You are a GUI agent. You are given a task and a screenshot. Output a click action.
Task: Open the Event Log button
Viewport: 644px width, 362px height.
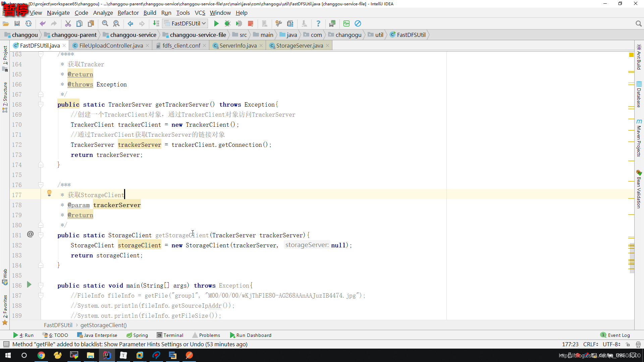(615, 335)
